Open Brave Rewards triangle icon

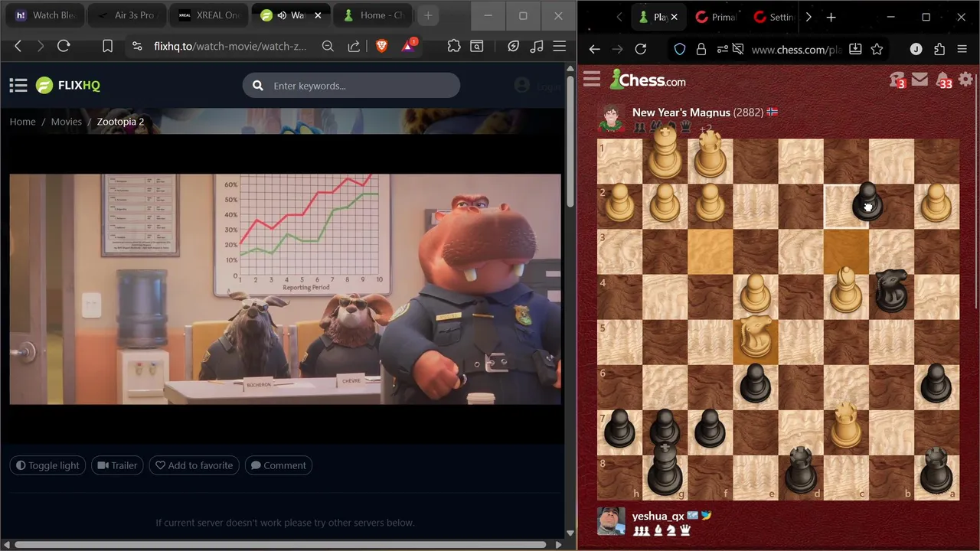pos(408,46)
